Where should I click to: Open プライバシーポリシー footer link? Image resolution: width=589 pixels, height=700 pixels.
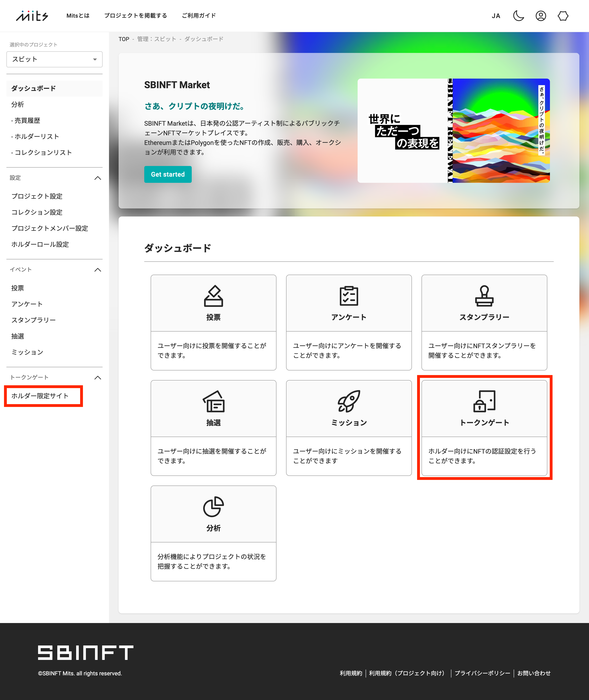tap(482, 673)
